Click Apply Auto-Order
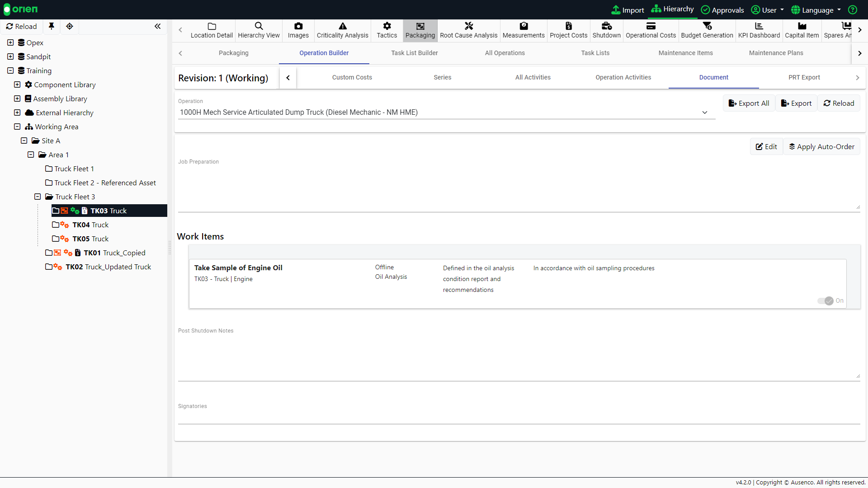The height and width of the screenshot is (488, 868). click(x=821, y=146)
